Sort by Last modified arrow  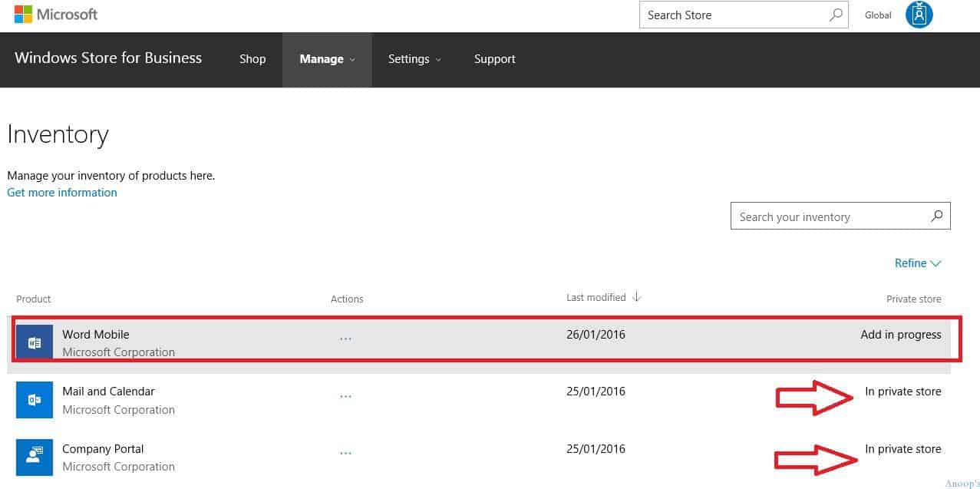[636, 297]
